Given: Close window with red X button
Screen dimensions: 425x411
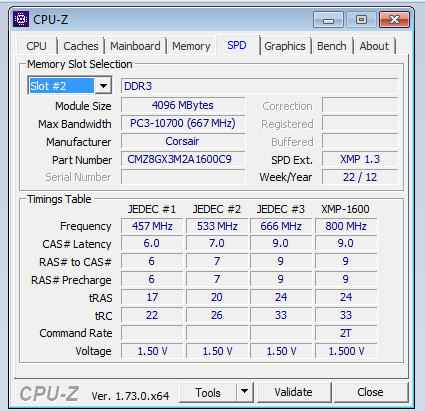Looking at the screenshot, I should click(395, 20).
